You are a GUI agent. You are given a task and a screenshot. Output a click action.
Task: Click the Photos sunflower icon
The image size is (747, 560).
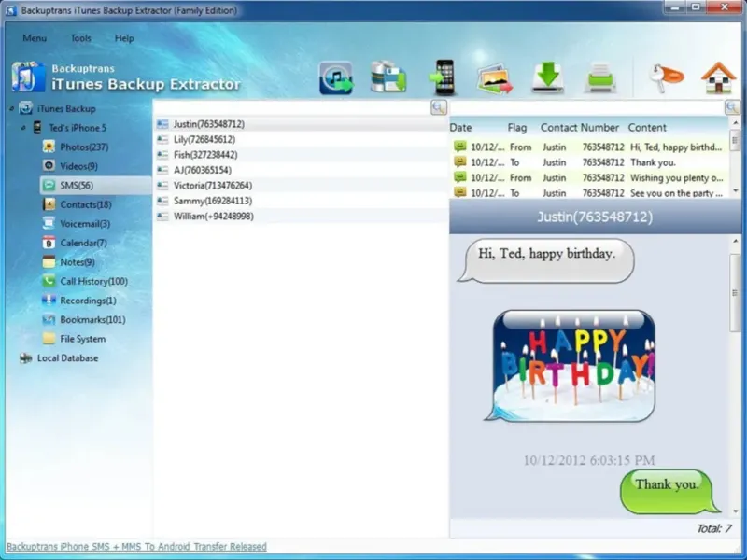coord(49,147)
